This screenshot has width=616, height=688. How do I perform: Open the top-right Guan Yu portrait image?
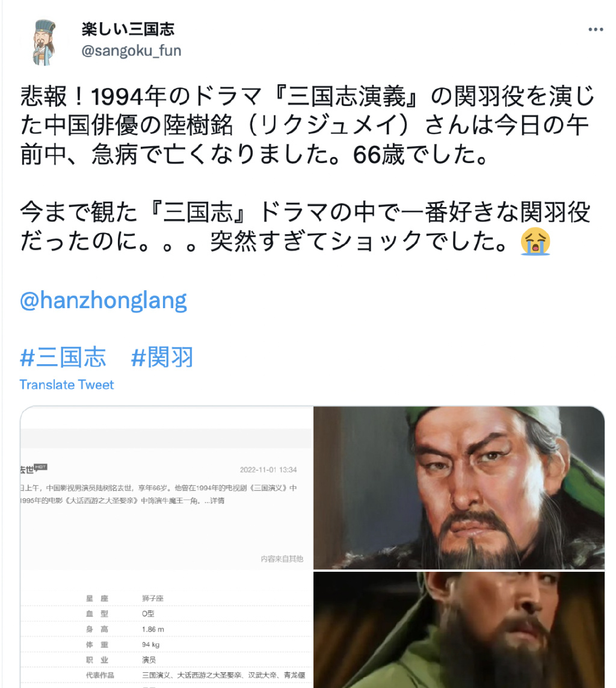point(458,488)
